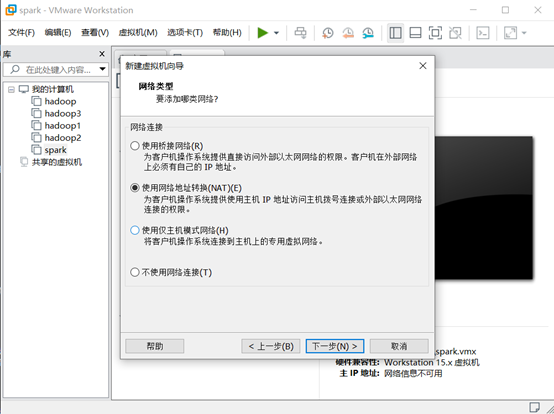
Task: Click the Workstation 15.x 虚拟机 compatibility text
Action: coord(432,362)
